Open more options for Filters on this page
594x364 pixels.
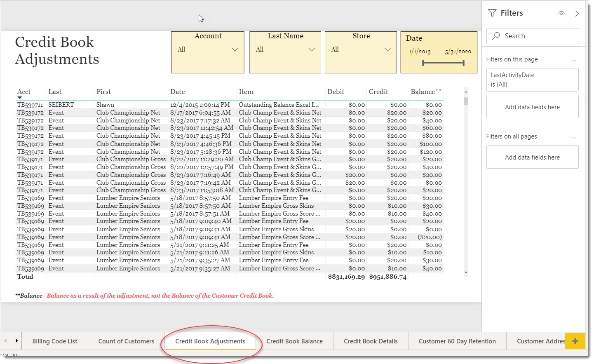point(573,60)
